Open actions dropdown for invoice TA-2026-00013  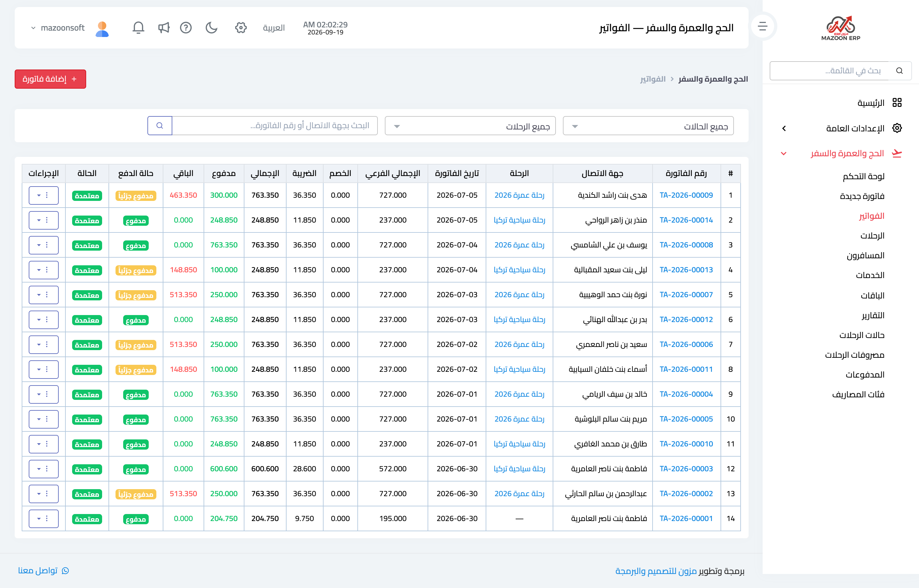tap(44, 270)
